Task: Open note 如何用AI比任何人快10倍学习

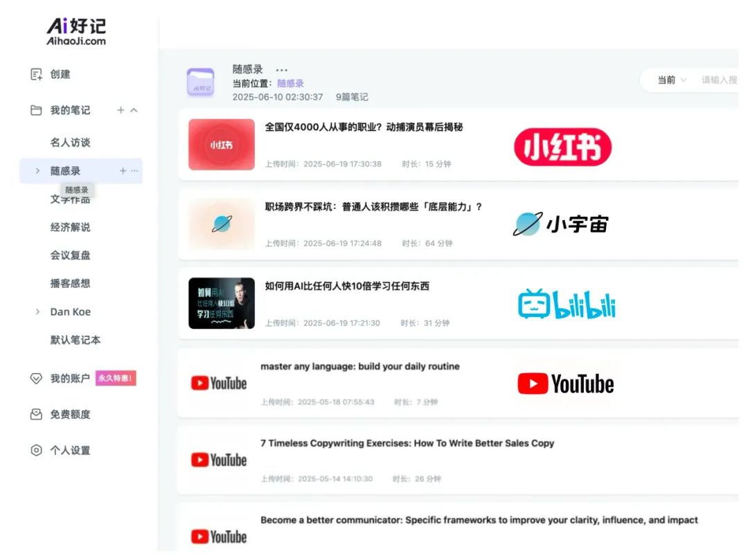Action: 347,286
